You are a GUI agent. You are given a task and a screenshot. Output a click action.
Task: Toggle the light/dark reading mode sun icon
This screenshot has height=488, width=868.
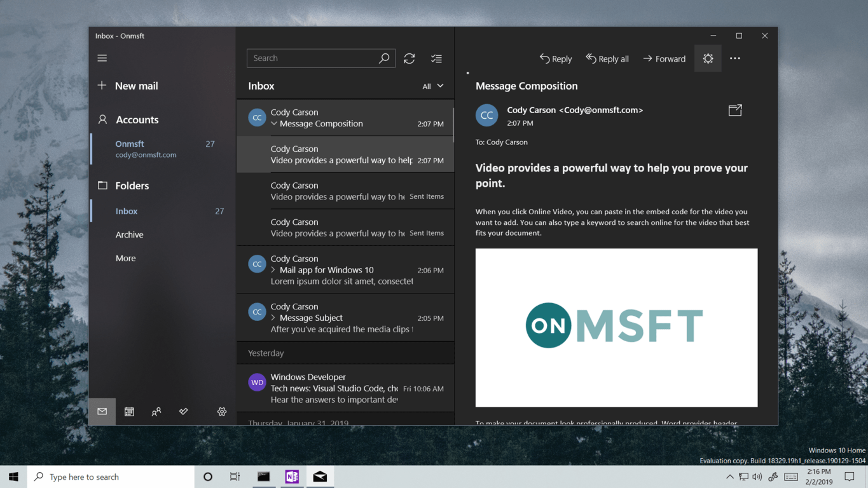click(x=708, y=58)
